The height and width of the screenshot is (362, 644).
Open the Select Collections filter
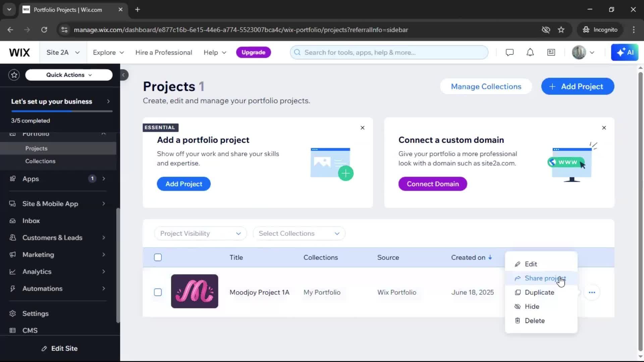pyautogui.click(x=299, y=233)
